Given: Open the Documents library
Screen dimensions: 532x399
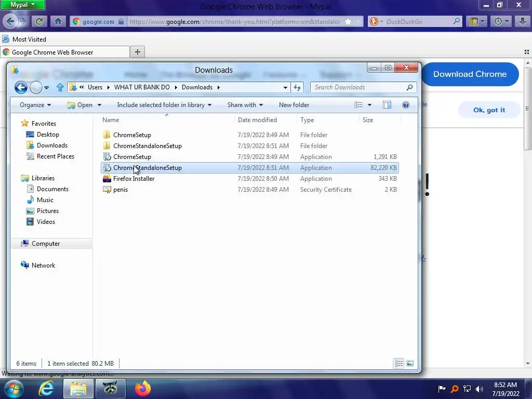Looking at the screenshot, I should click(52, 189).
